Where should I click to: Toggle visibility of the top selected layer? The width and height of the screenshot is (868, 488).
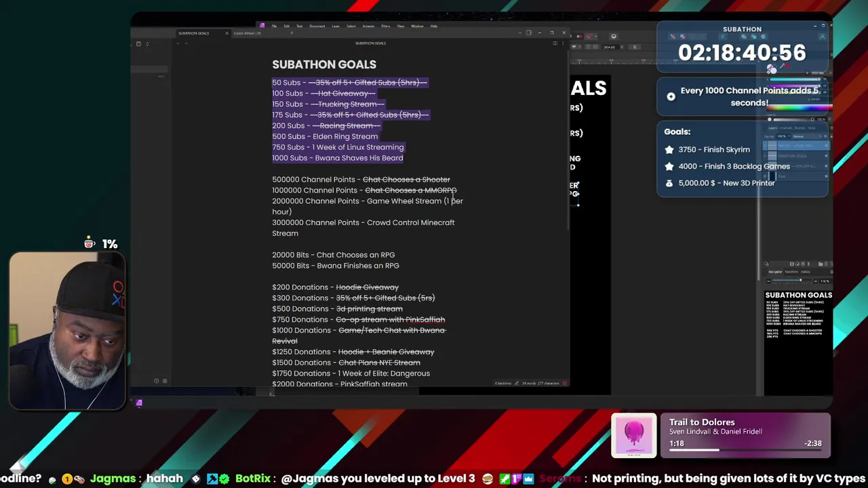point(826,146)
